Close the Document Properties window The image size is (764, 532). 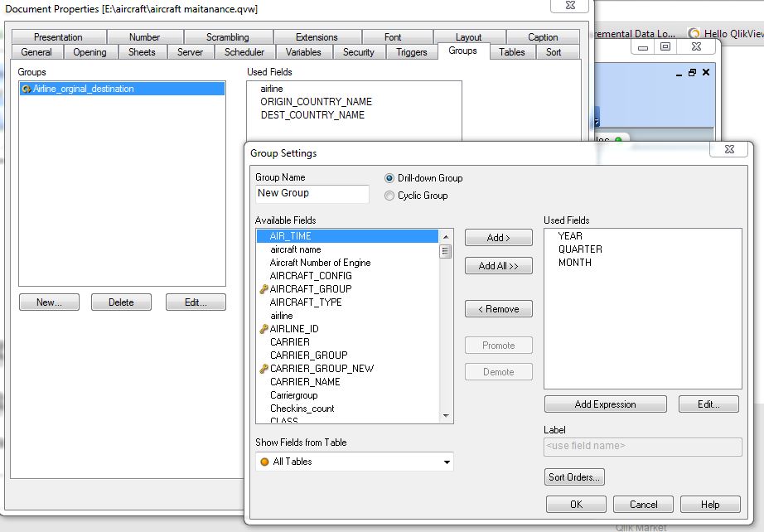(571, 5)
